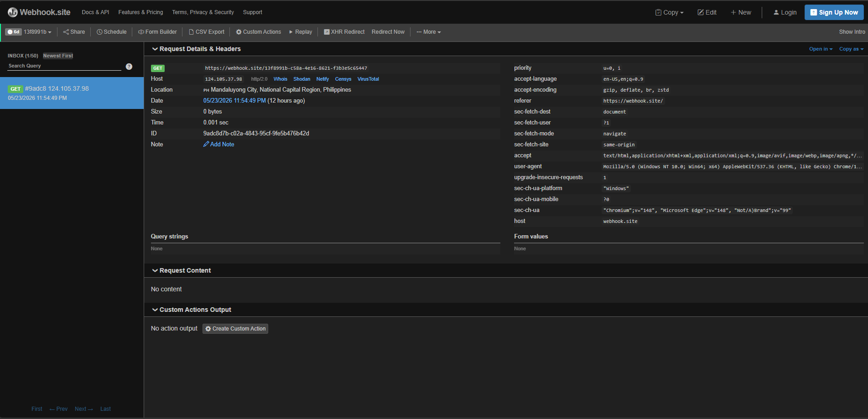Click the user-agent header value
The width and height of the screenshot is (868, 419).
[x=733, y=167]
